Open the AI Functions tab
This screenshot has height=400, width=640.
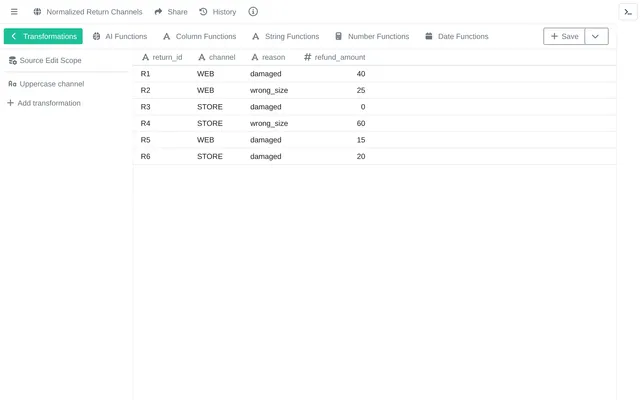pos(120,36)
